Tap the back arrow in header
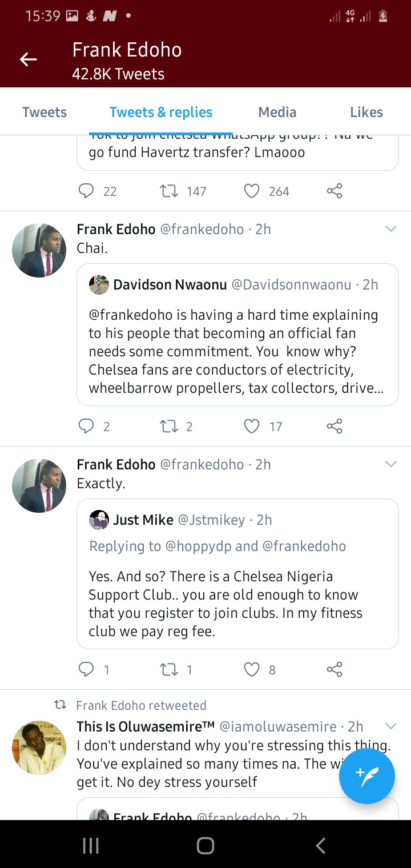Screen dimensions: 411x868 (x=28, y=59)
